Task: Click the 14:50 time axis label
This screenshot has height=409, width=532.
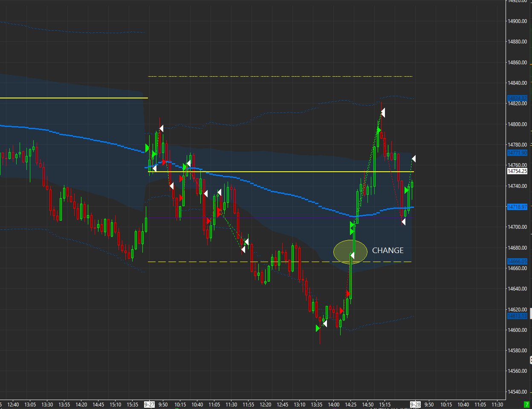Action: pyautogui.click(x=368, y=405)
